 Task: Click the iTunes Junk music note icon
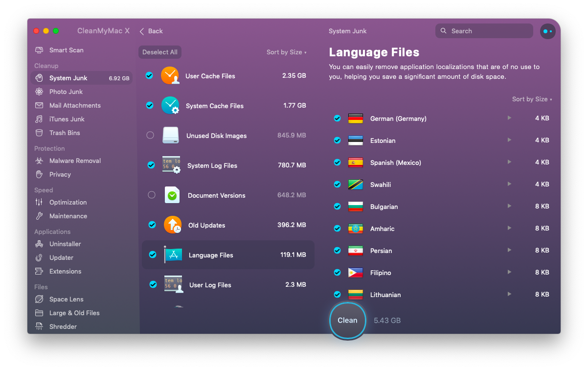39,119
